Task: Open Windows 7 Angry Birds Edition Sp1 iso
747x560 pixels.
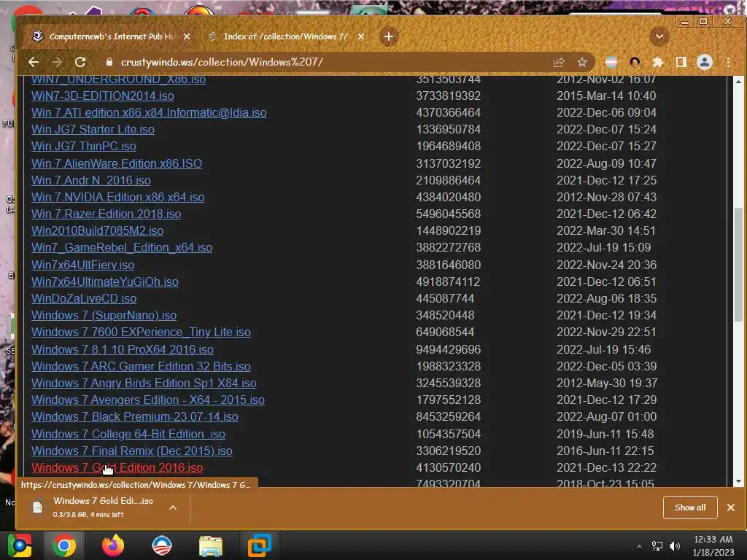Action: pos(144,384)
